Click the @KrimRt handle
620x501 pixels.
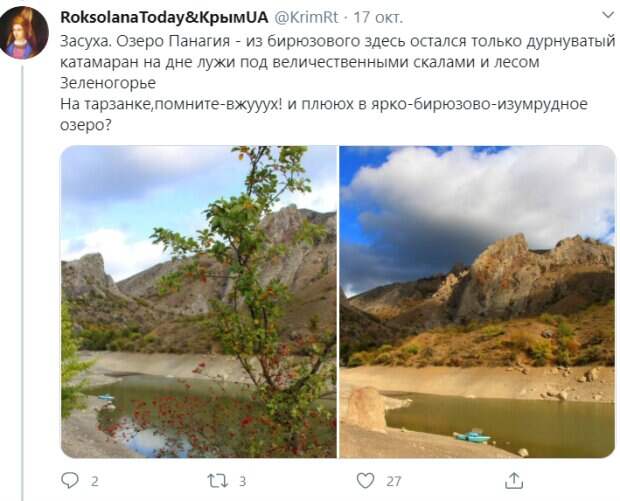pos(306,17)
